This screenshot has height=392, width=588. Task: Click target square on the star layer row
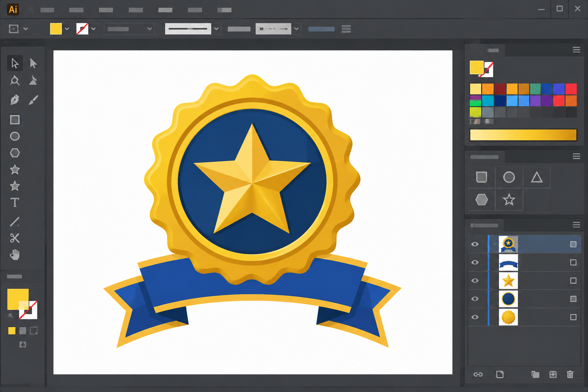pos(573,281)
